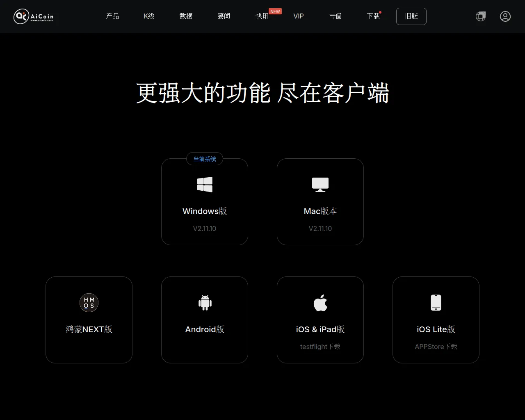Screen dimensions: 525x420
Task: Click the Android robot icon
Action: [x=205, y=303]
